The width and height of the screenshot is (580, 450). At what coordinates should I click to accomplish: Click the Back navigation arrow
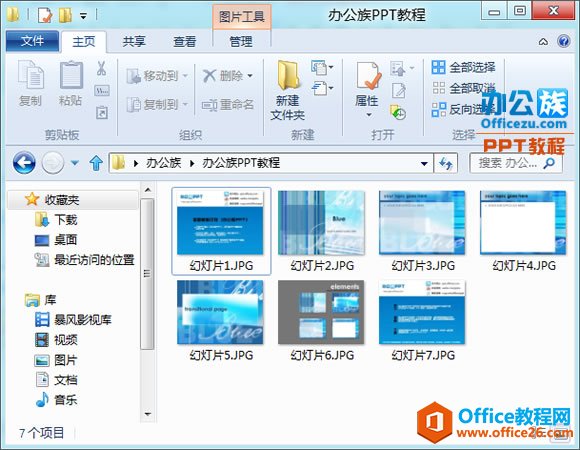coord(24,163)
